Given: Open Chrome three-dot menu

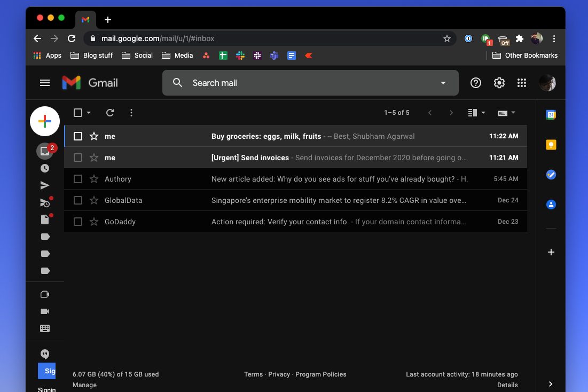Looking at the screenshot, I should point(554,38).
